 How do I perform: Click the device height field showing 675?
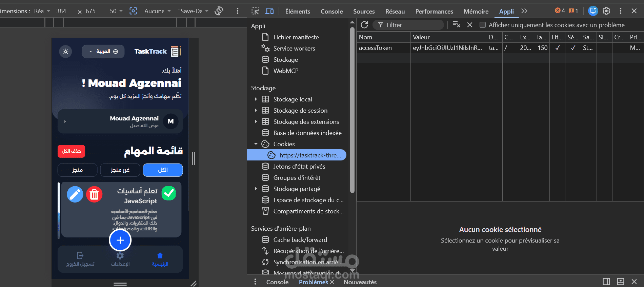tap(90, 11)
